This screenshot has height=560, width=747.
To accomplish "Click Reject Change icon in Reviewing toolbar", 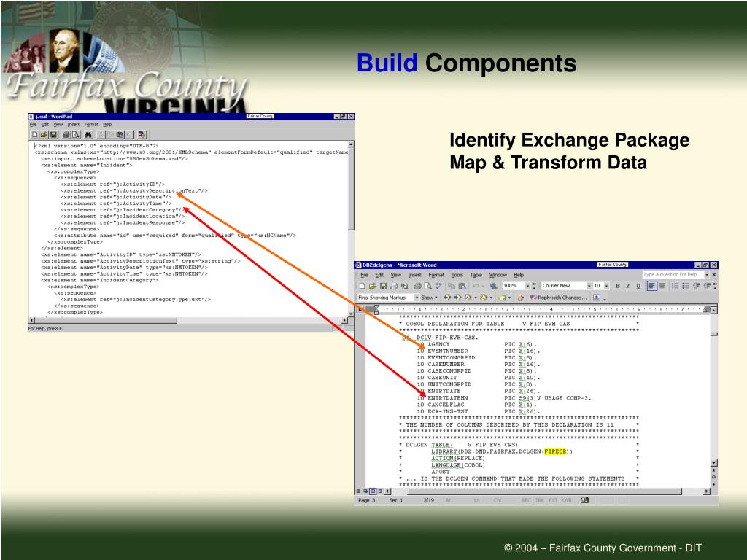I will [484, 297].
